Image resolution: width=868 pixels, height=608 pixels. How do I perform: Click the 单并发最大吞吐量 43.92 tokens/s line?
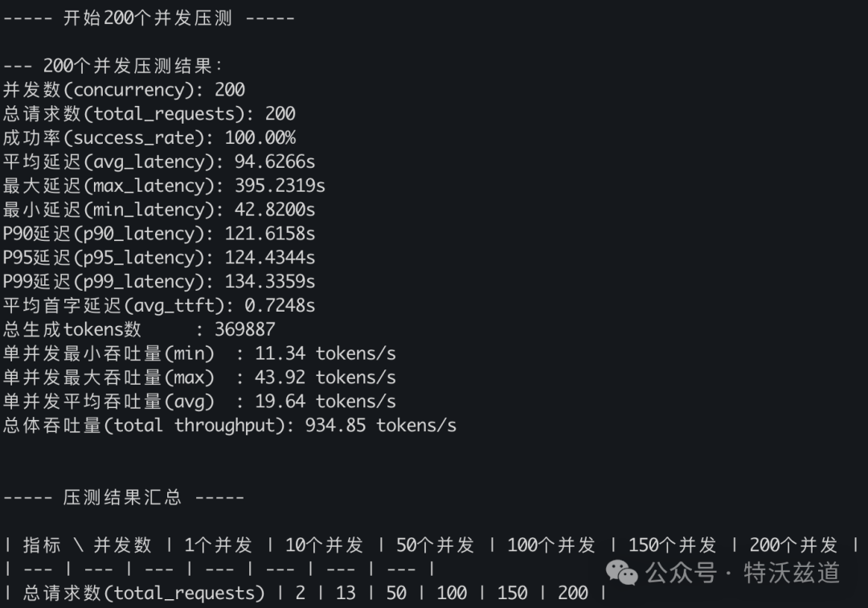click(199, 377)
